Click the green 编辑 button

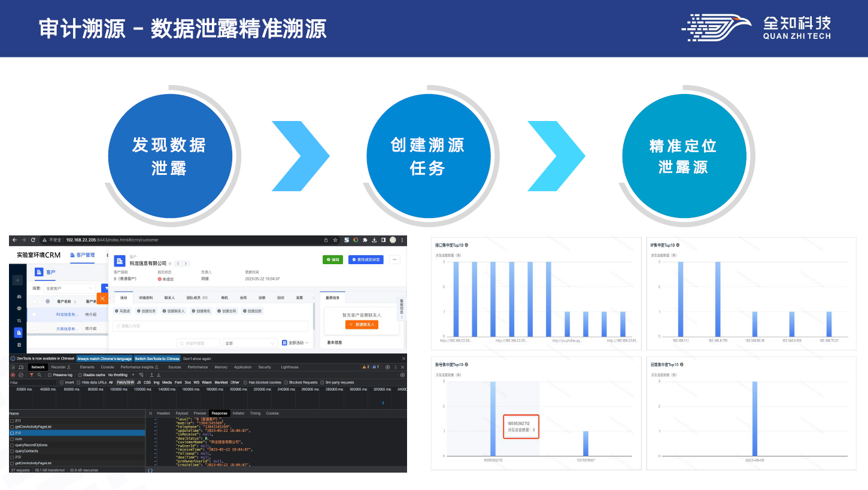tap(333, 260)
